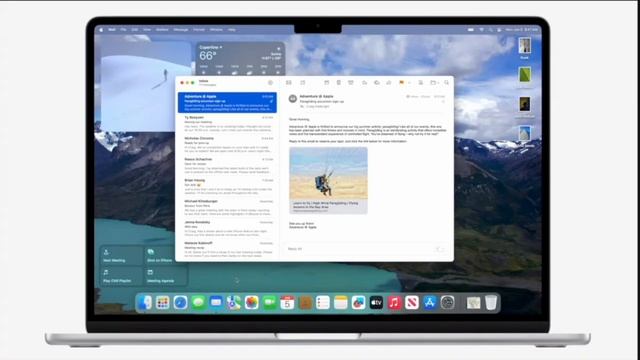Viewport: 640px width, 360px height.
Task: Open the filter button above the message list
Action: (x=270, y=83)
